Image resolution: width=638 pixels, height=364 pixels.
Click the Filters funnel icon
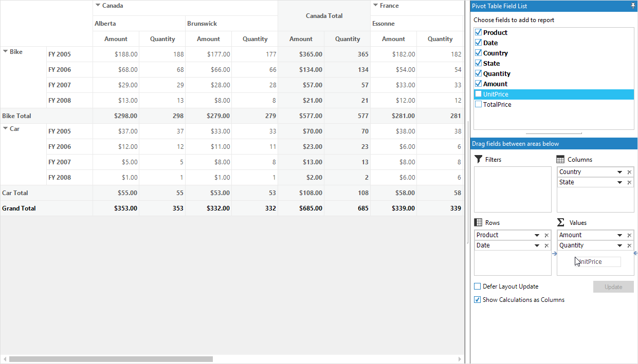pyautogui.click(x=478, y=160)
